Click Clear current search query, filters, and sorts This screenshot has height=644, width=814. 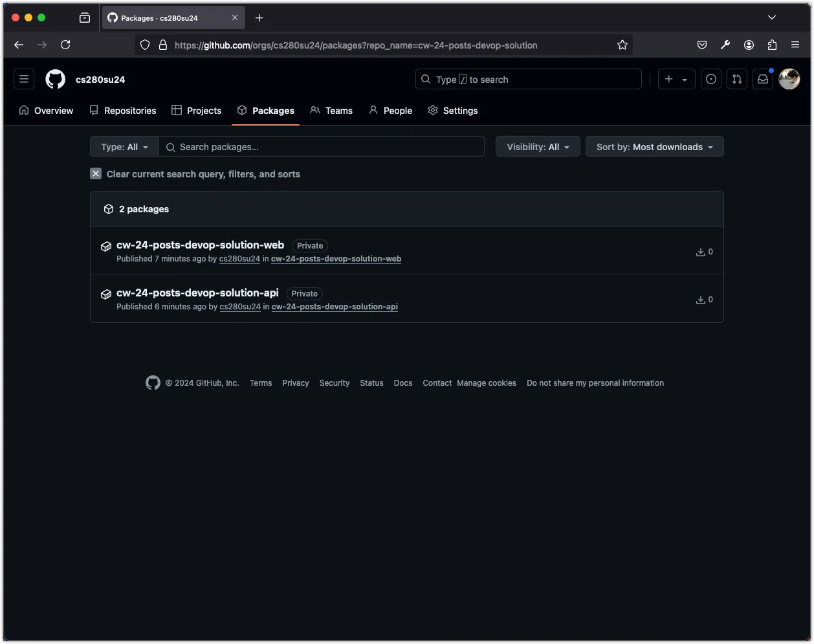[203, 174]
